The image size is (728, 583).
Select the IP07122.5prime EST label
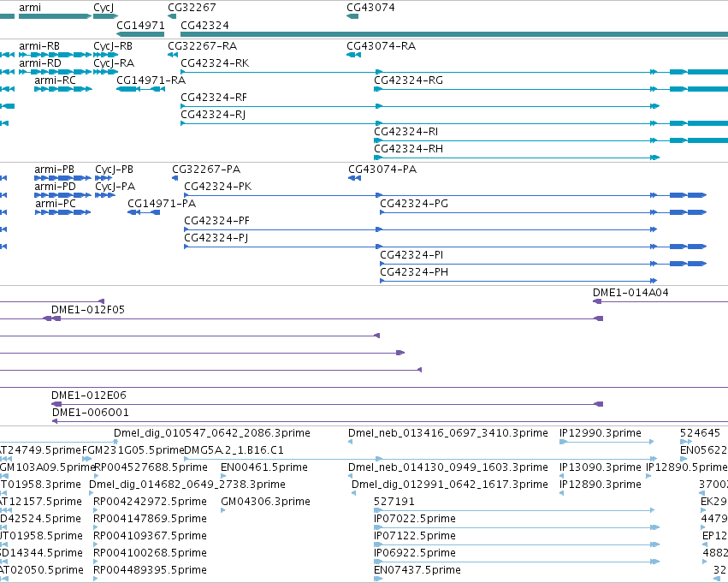[415, 537]
